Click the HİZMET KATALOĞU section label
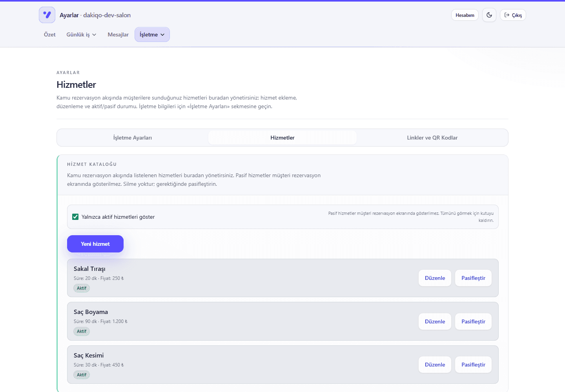The height and width of the screenshot is (392, 565). point(92,164)
